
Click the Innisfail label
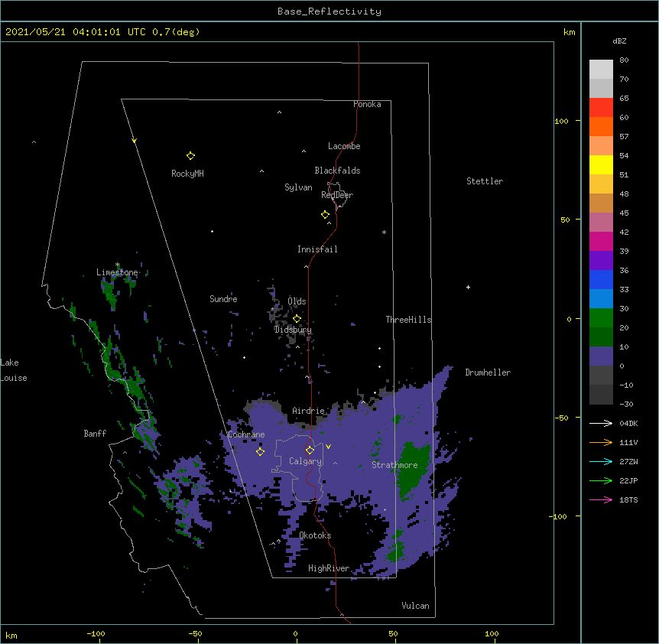tap(317, 249)
